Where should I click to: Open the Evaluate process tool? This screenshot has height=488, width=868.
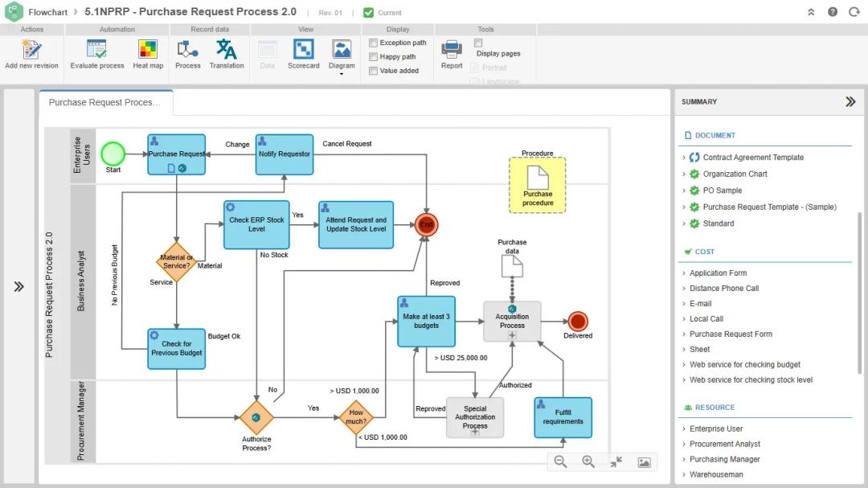(97, 51)
